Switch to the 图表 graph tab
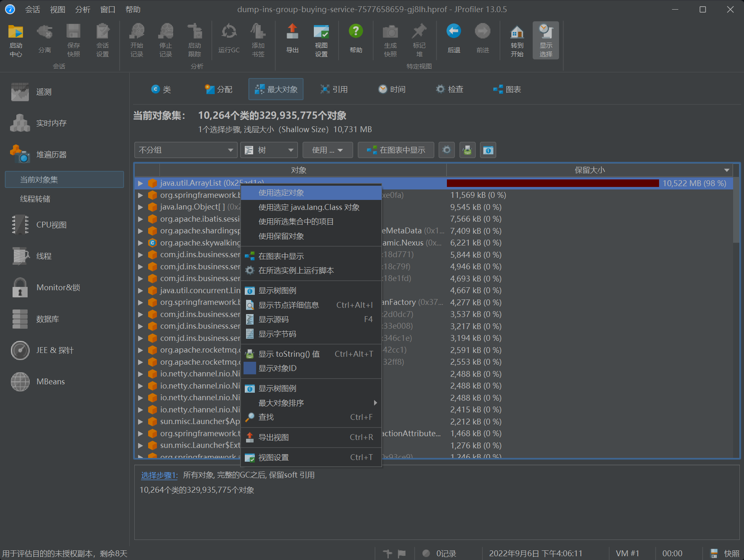 click(x=507, y=89)
